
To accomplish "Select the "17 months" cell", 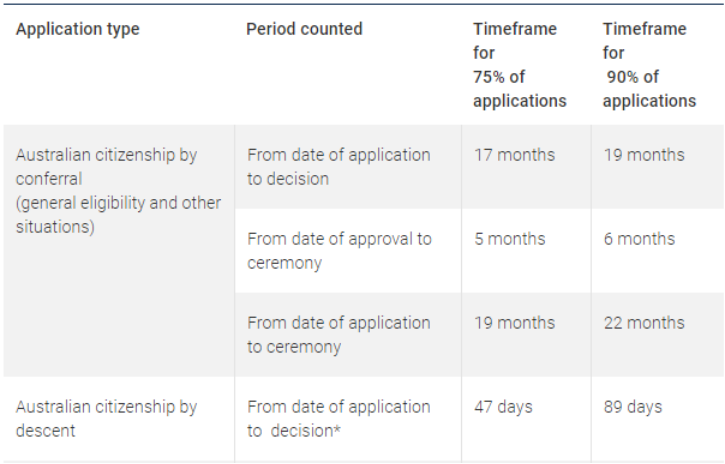I will point(514,155).
